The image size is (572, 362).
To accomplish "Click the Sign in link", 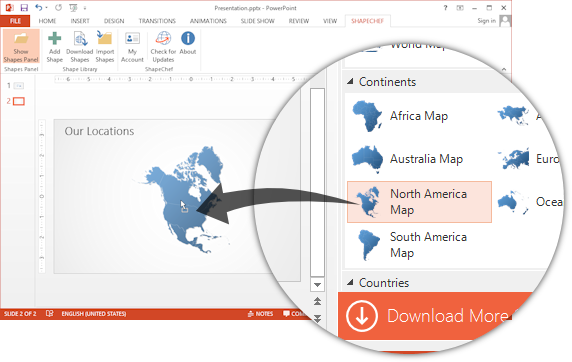I will 487,21.
